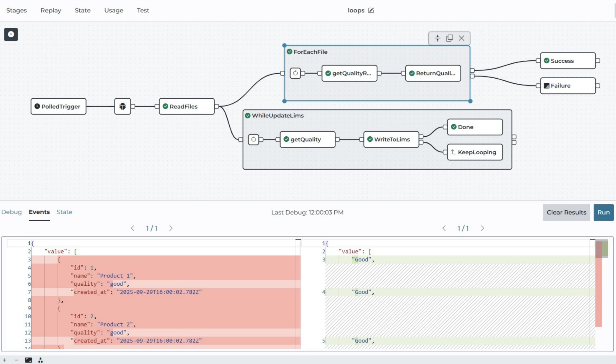Zoom in using the plus icon
616x364 pixels.
[x=5, y=360]
